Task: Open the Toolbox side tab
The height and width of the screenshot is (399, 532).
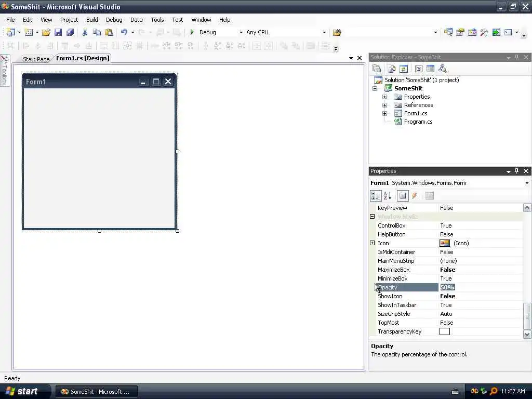Action: point(5,71)
